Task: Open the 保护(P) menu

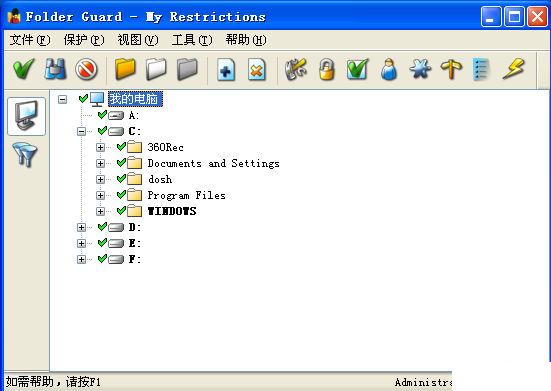Action: tap(84, 40)
